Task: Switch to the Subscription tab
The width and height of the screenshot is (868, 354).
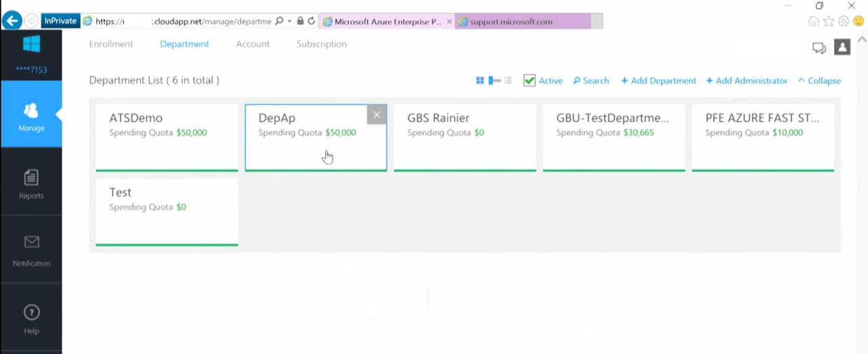Action: point(322,44)
